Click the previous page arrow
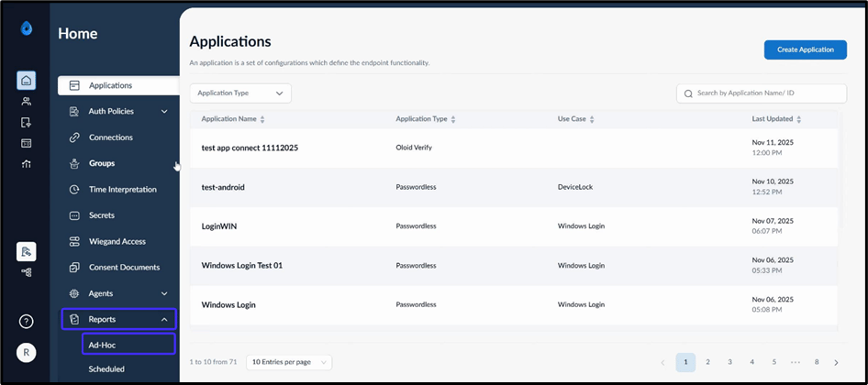The image size is (868, 385). click(663, 363)
